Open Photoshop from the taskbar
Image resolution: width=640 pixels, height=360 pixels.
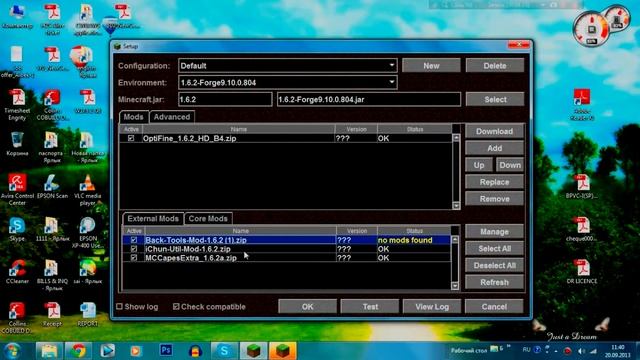click(x=166, y=351)
